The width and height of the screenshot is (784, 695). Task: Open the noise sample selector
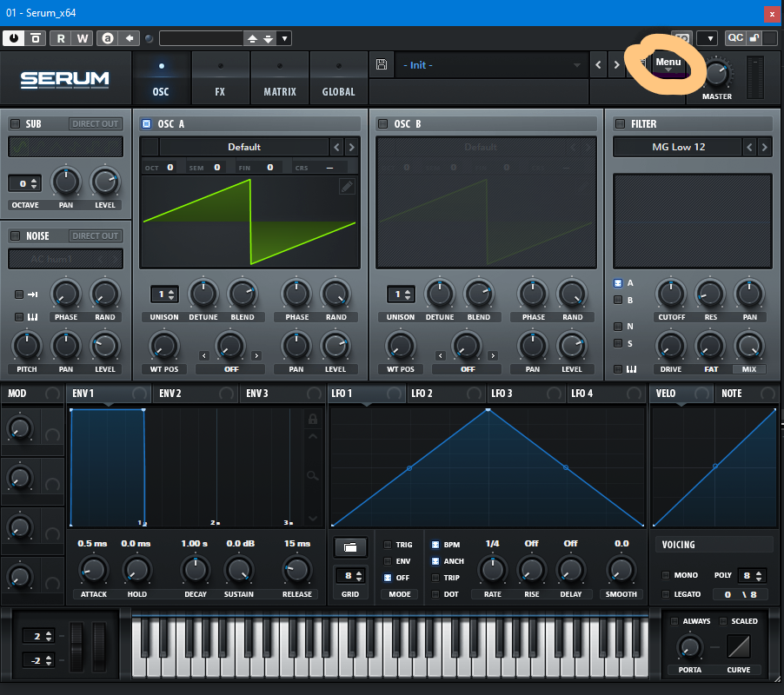click(65, 259)
